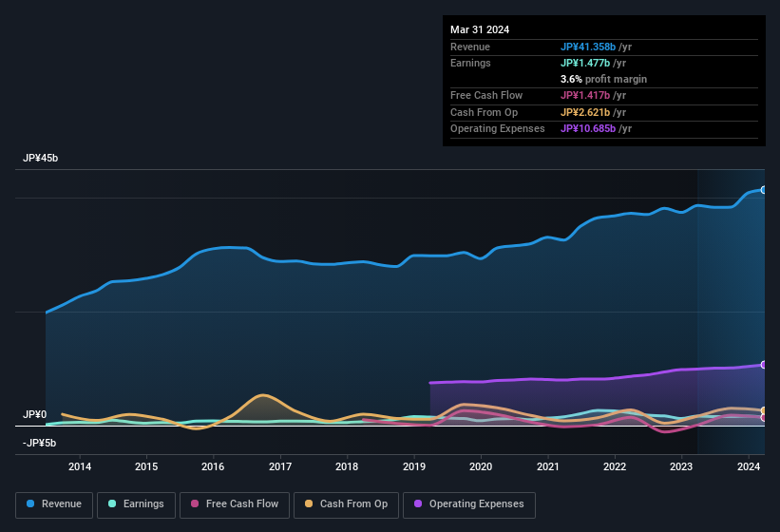Click the purple dot in Operating Expenses legend
This screenshot has width=780, height=532.
tap(419, 504)
